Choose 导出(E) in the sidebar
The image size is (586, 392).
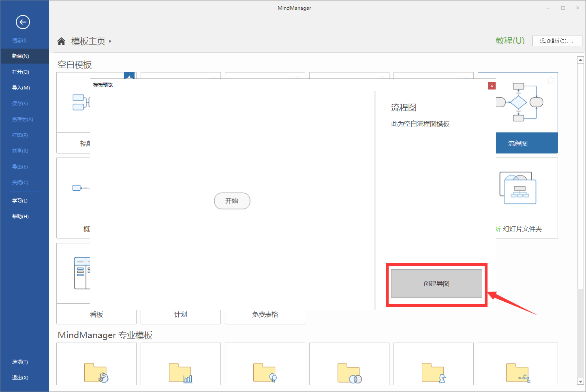[20, 167]
